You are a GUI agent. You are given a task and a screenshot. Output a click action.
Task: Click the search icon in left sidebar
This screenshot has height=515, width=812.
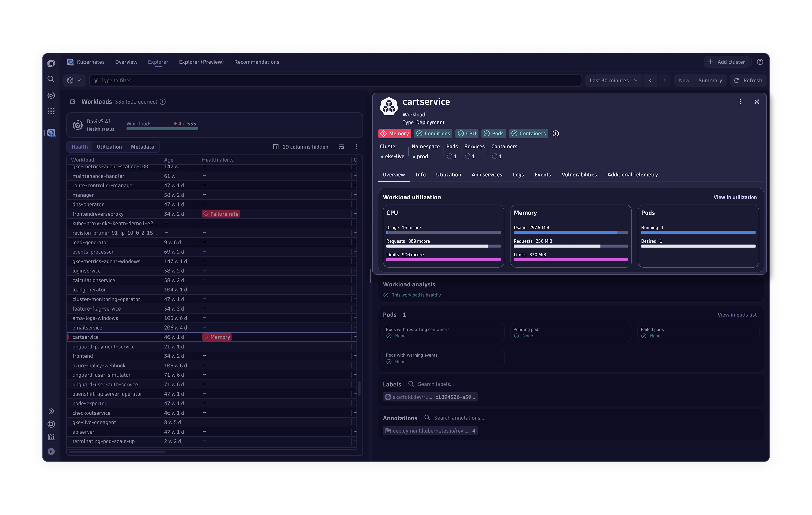pyautogui.click(x=51, y=79)
